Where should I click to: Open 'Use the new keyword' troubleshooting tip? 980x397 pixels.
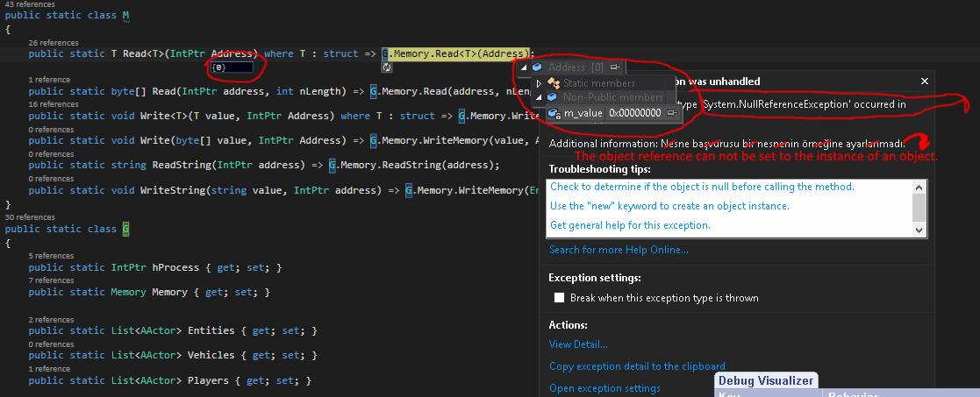coord(669,206)
